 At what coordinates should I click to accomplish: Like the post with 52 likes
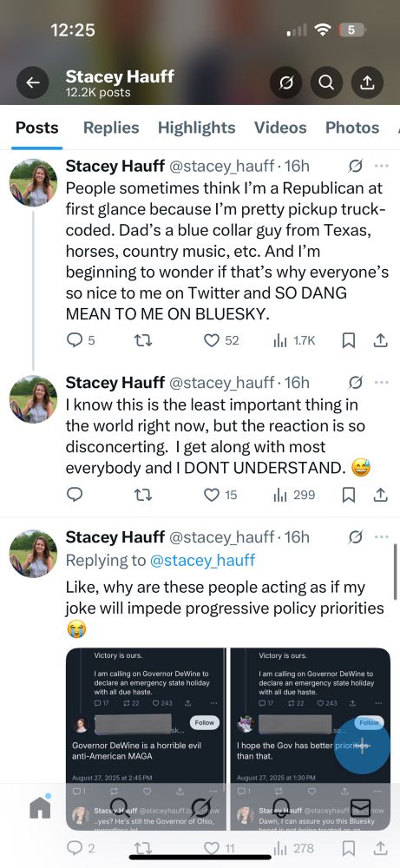[212, 340]
